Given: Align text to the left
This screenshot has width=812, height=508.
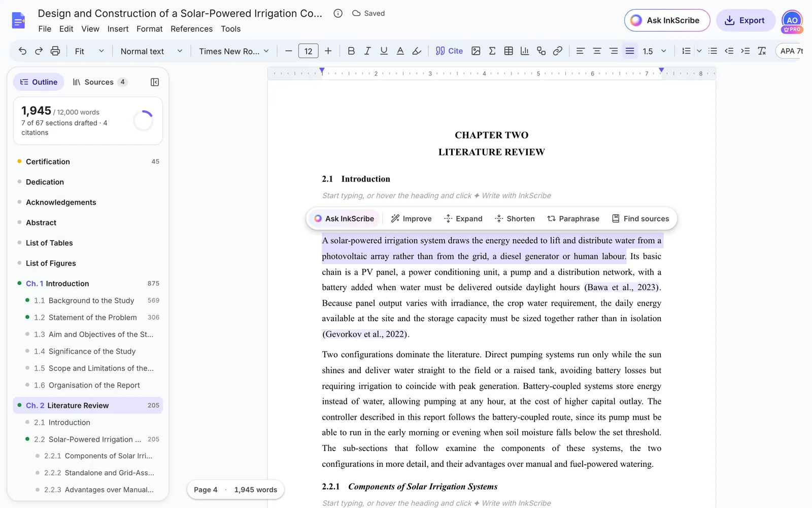Looking at the screenshot, I should coord(580,51).
